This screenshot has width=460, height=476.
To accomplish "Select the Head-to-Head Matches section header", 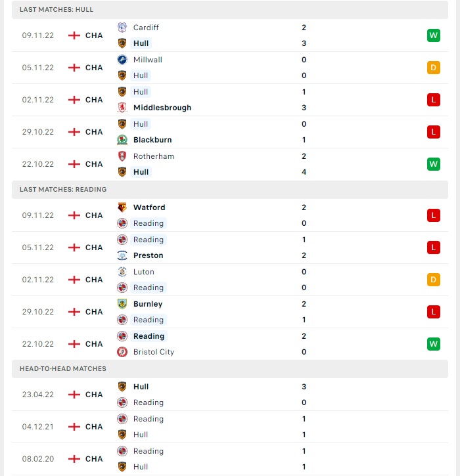I will coord(230,369).
